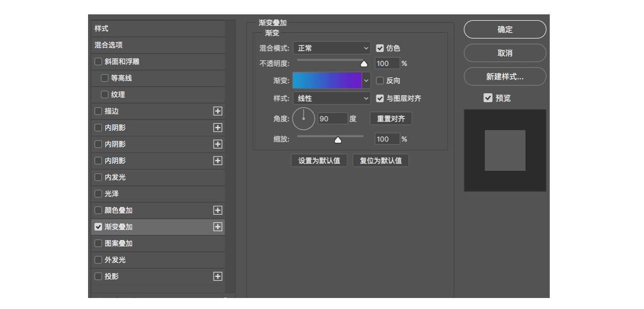Screen dimensions: 644x309
Task: Click the plus icon beside 颜色叠加
Action: click(218, 210)
